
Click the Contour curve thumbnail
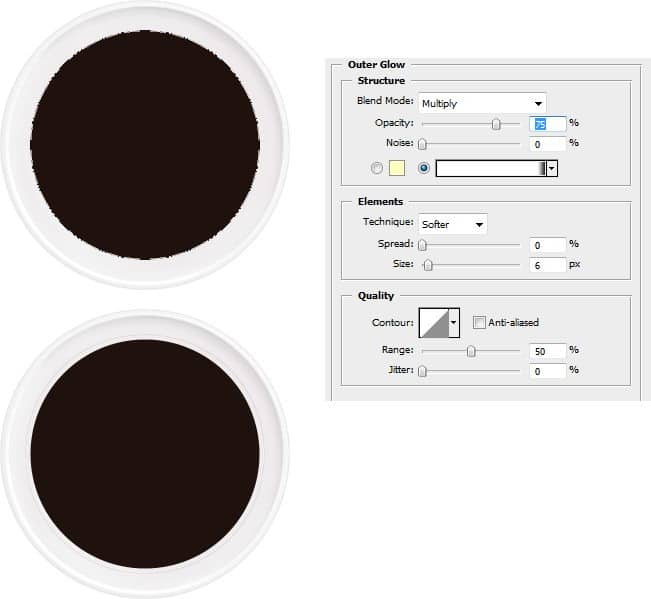tap(434, 323)
